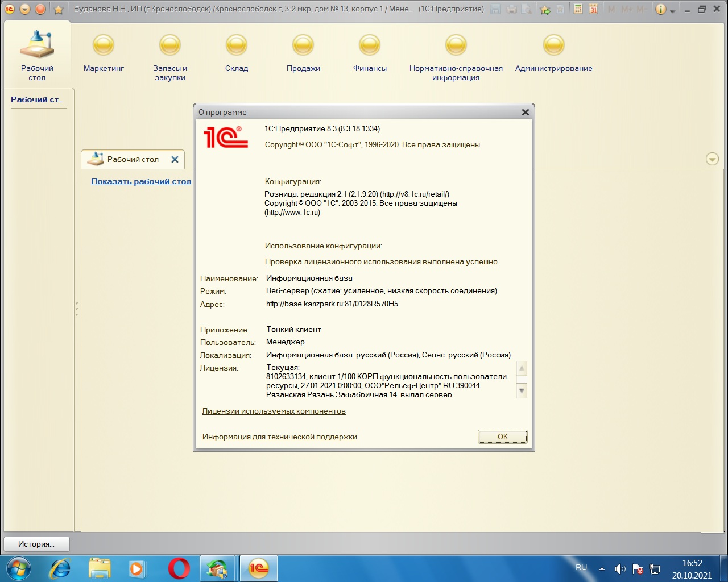Click the 1C logo in the About dialog

pyautogui.click(x=226, y=137)
